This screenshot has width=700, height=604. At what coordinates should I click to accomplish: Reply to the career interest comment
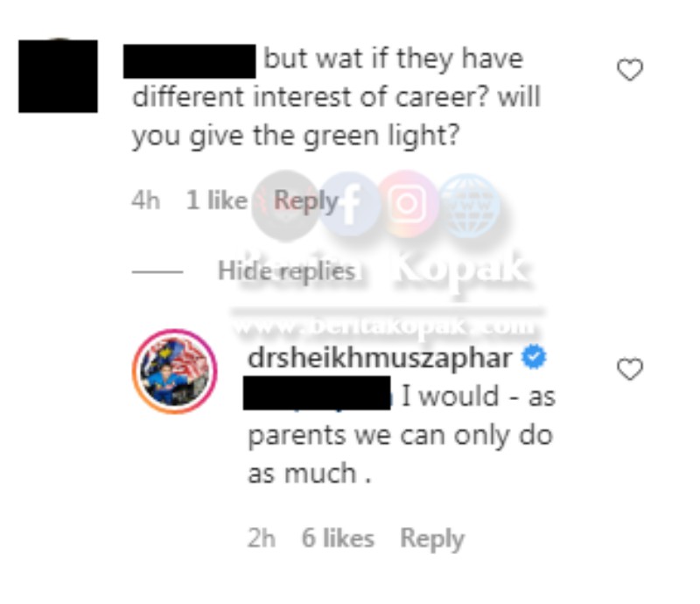306,200
